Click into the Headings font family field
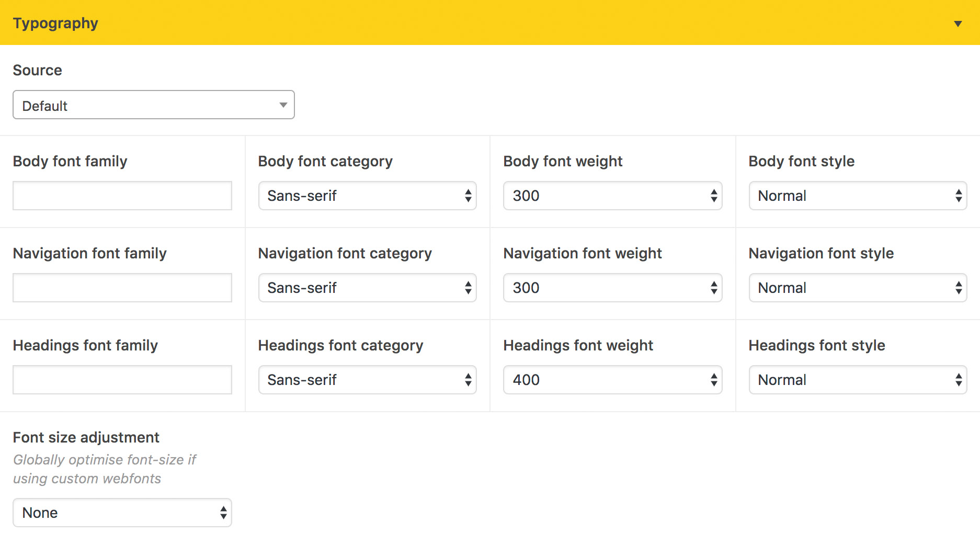The height and width of the screenshot is (544, 980). pyautogui.click(x=122, y=380)
